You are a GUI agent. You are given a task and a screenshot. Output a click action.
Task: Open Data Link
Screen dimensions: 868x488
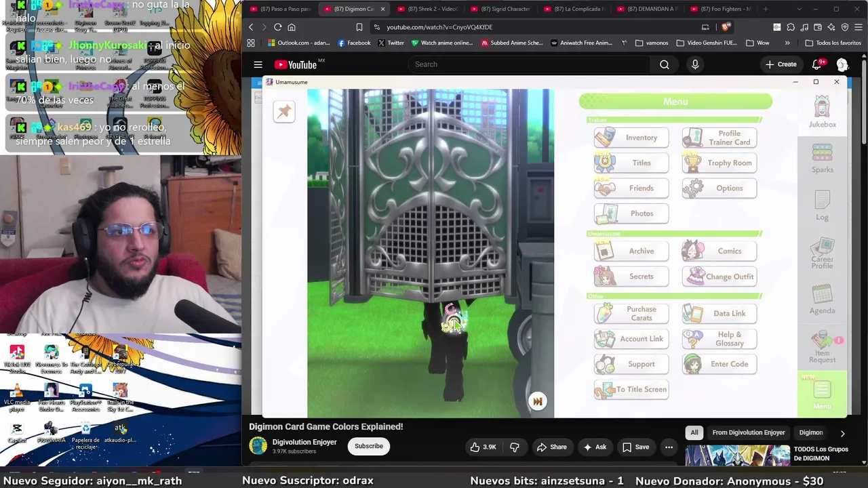click(719, 313)
